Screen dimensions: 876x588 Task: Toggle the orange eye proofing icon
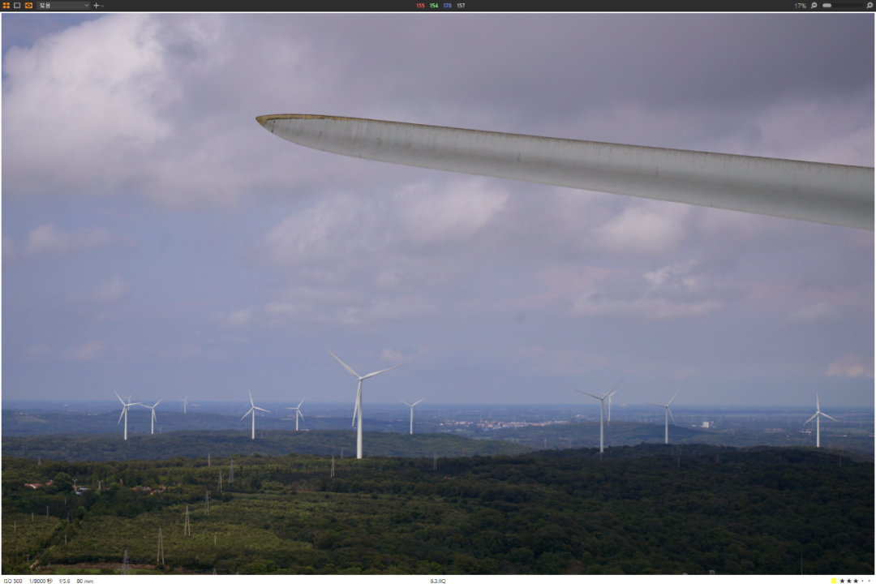coord(28,6)
